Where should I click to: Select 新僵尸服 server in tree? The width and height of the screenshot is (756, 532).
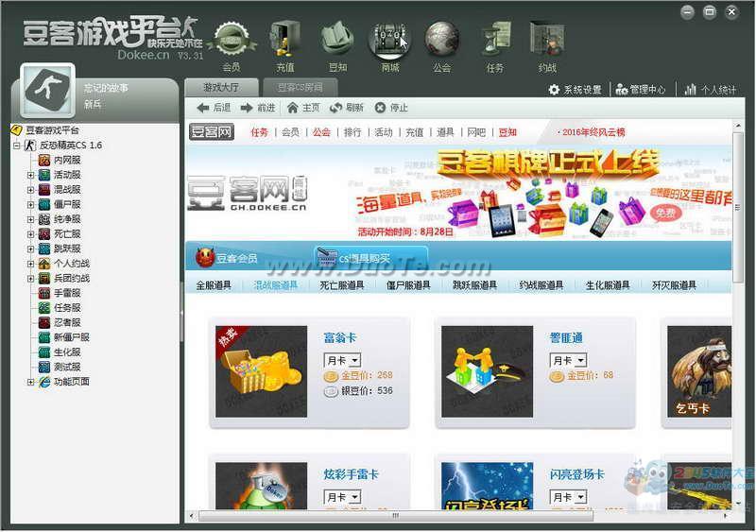coord(64,337)
